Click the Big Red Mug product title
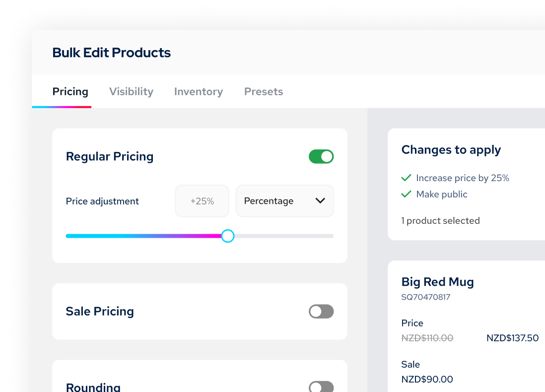Screen dimensions: 545x392 [437, 282]
